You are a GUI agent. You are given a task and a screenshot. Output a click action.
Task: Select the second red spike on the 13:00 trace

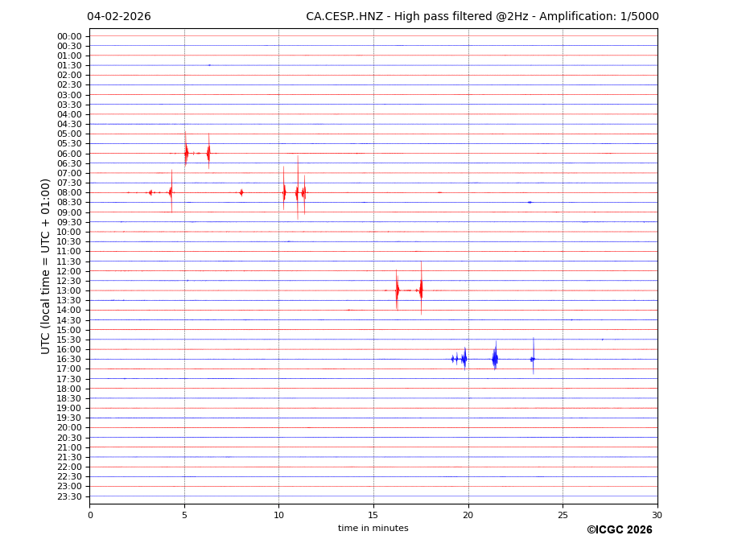(x=421, y=290)
